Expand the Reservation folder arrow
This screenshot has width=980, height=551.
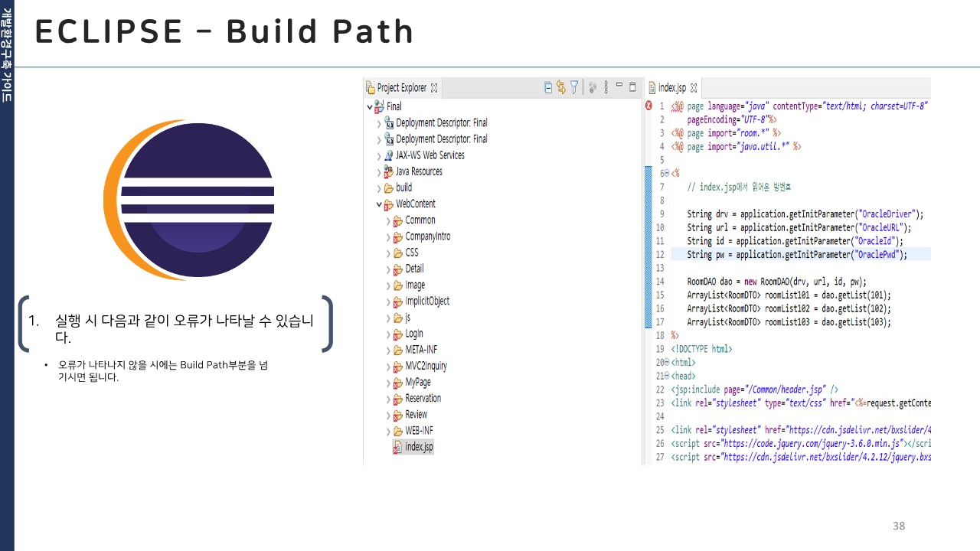point(388,399)
